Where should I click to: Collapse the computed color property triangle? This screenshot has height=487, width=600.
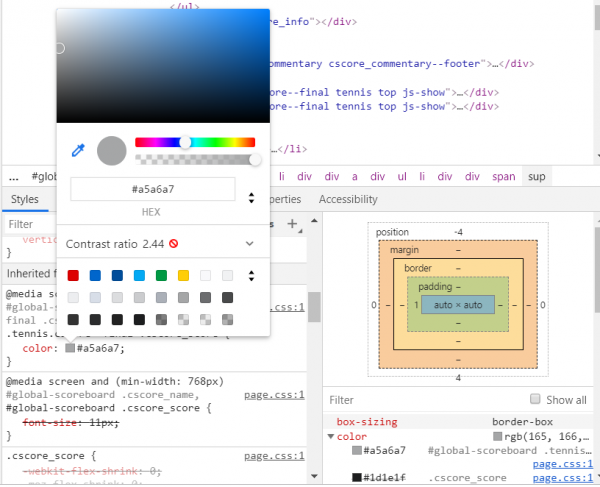(331, 436)
